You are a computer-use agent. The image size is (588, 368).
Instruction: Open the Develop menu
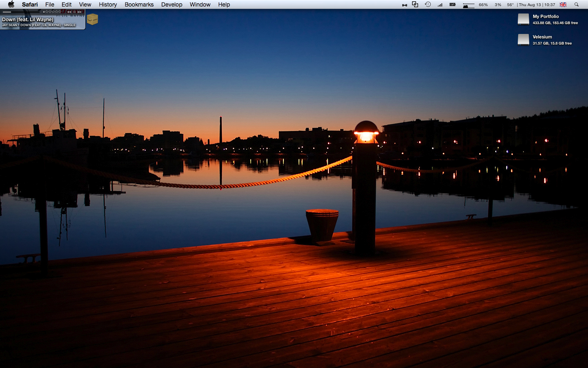(x=171, y=4)
